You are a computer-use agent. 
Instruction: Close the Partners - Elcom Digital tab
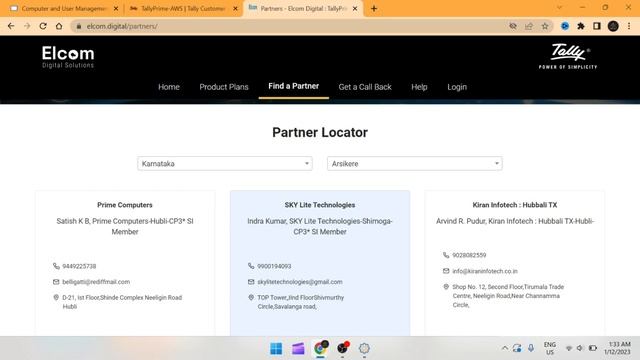(355, 8)
